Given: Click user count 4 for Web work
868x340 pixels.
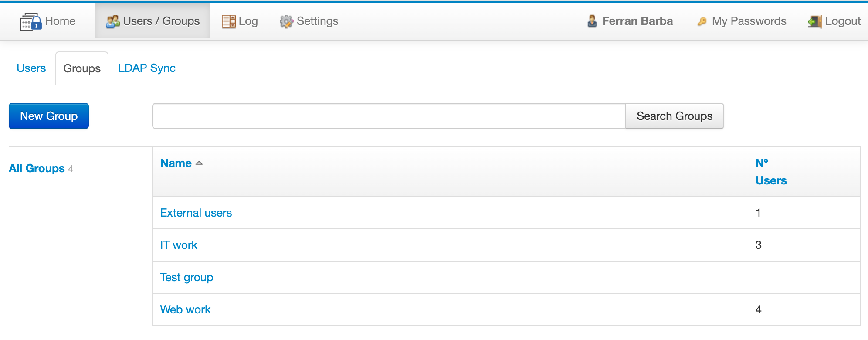Looking at the screenshot, I should coord(758,309).
